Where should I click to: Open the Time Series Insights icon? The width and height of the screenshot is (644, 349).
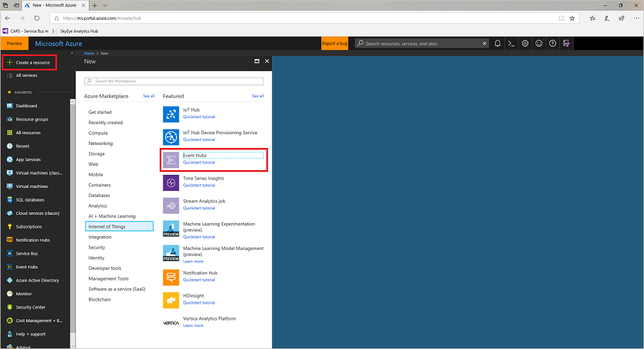tap(171, 183)
